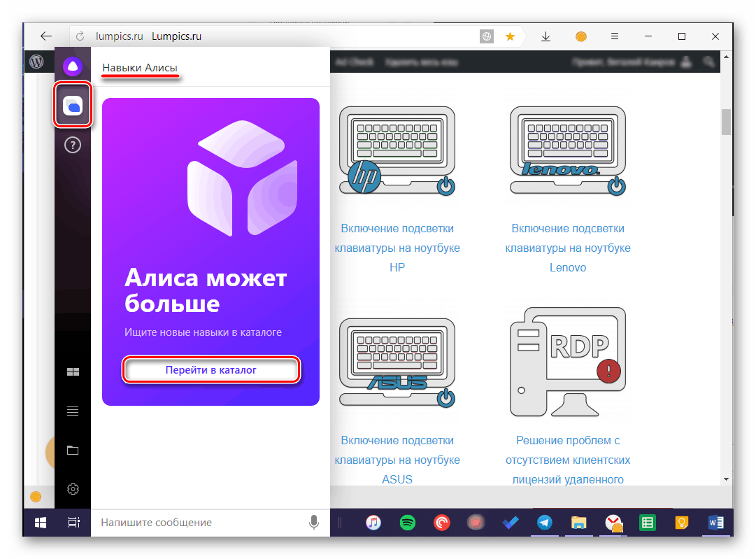Click the Lenovo laptop keyboard thumbnail

point(568,150)
